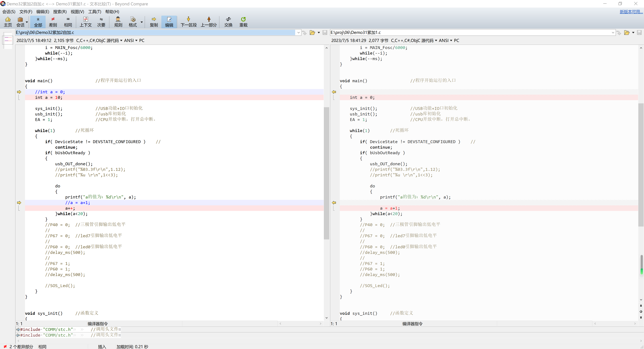
Task: Open the 会话 sessions button
Action: pos(20,22)
